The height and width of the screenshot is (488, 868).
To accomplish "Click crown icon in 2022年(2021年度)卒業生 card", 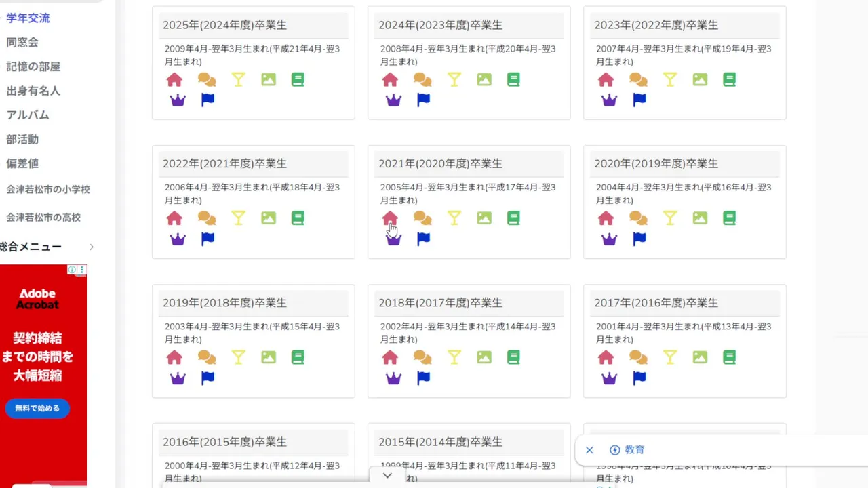I will (178, 239).
